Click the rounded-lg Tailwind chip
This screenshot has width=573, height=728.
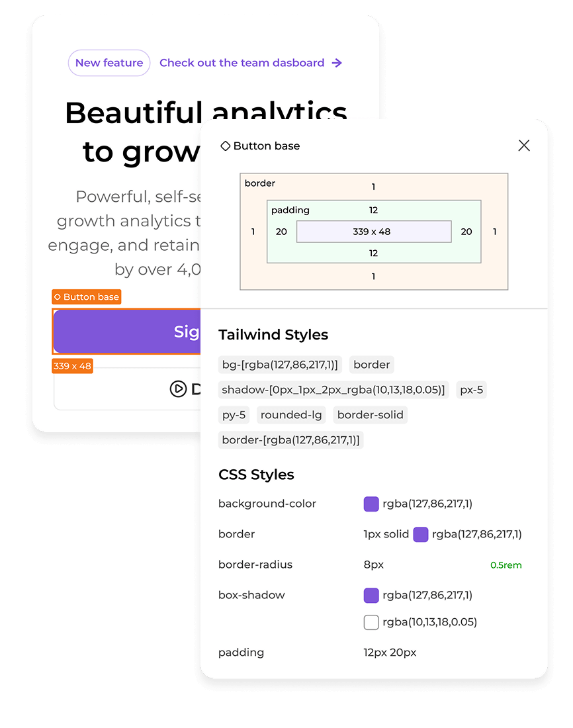(291, 415)
